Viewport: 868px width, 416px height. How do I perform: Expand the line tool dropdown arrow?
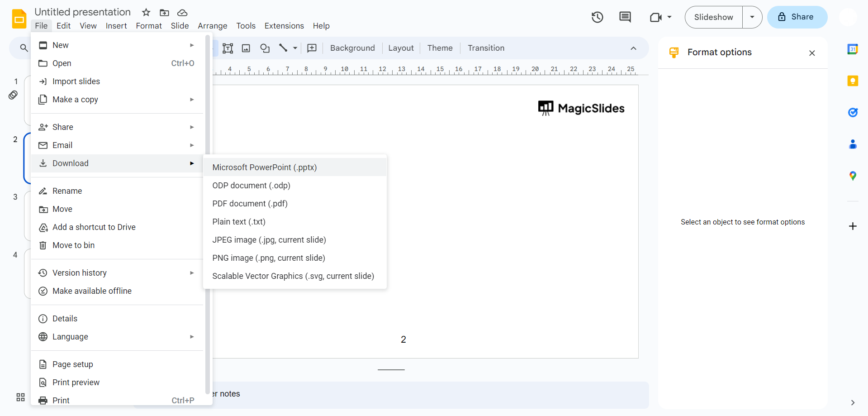tap(295, 48)
